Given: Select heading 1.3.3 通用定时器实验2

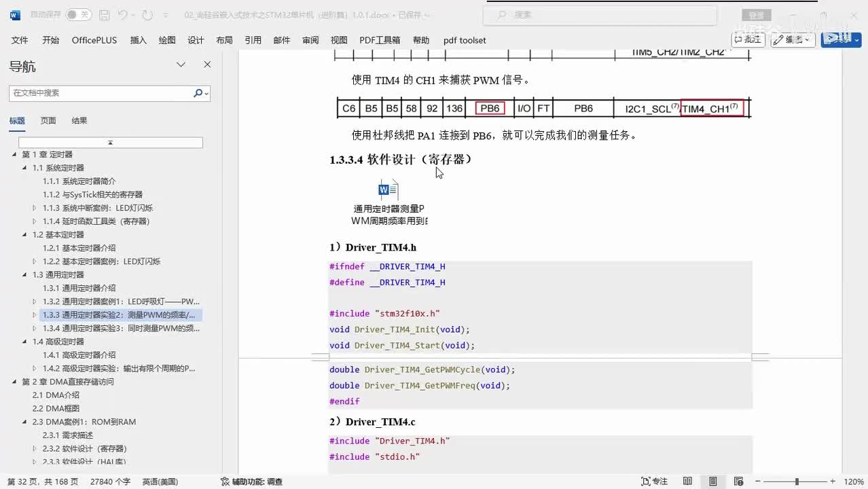Looking at the screenshot, I should tap(121, 315).
